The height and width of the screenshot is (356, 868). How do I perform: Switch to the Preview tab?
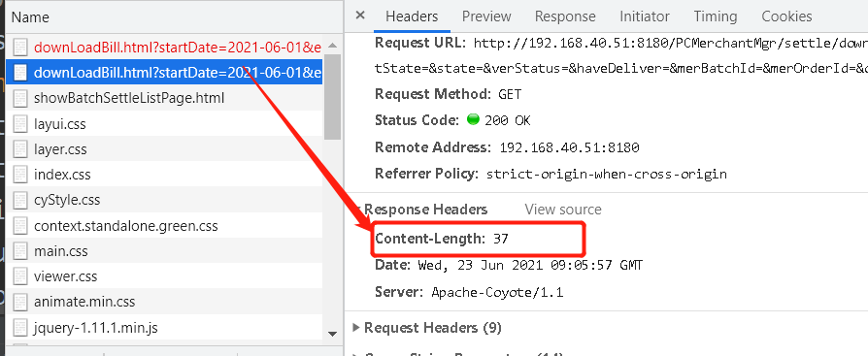tap(486, 16)
